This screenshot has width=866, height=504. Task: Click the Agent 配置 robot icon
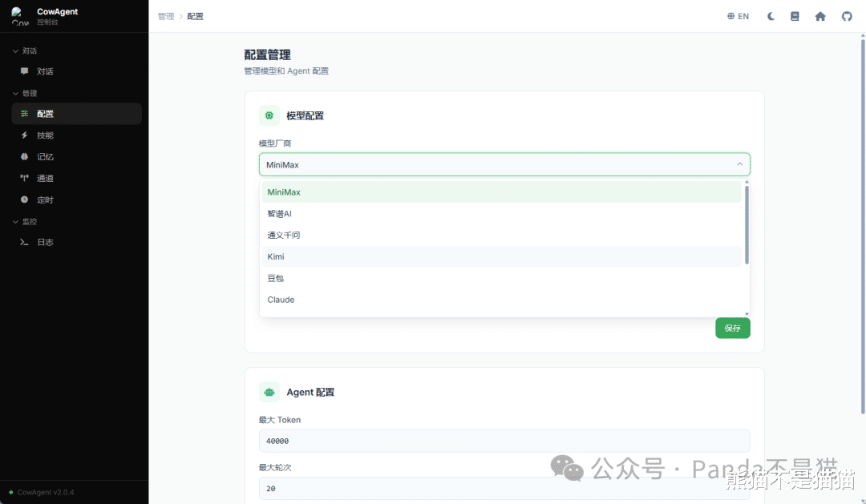269,392
